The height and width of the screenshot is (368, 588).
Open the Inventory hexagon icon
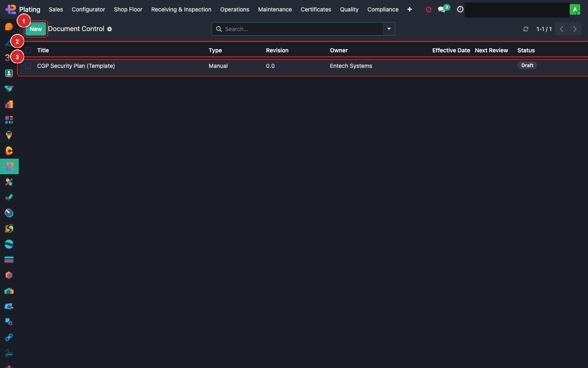9,275
